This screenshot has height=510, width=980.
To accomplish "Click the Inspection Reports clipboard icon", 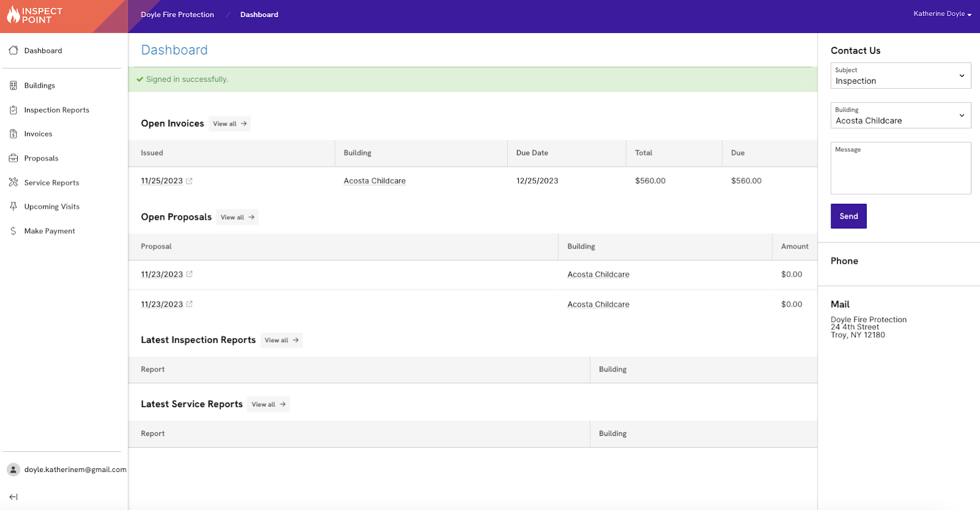I will click(x=13, y=110).
